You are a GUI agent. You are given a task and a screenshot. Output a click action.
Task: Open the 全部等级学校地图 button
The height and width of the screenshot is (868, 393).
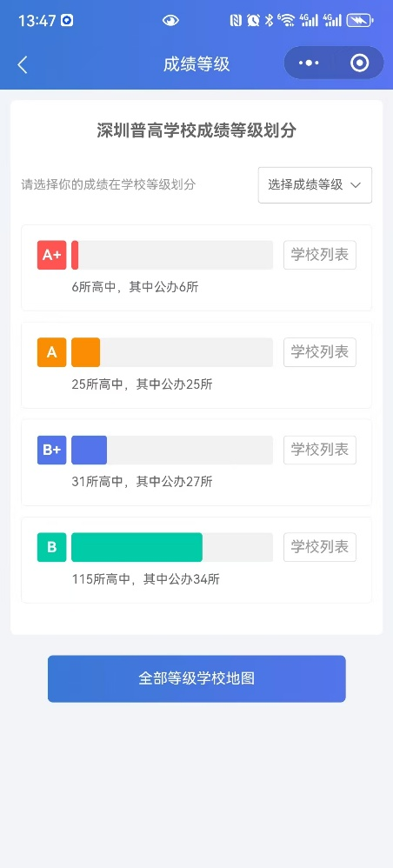point(196,678)
